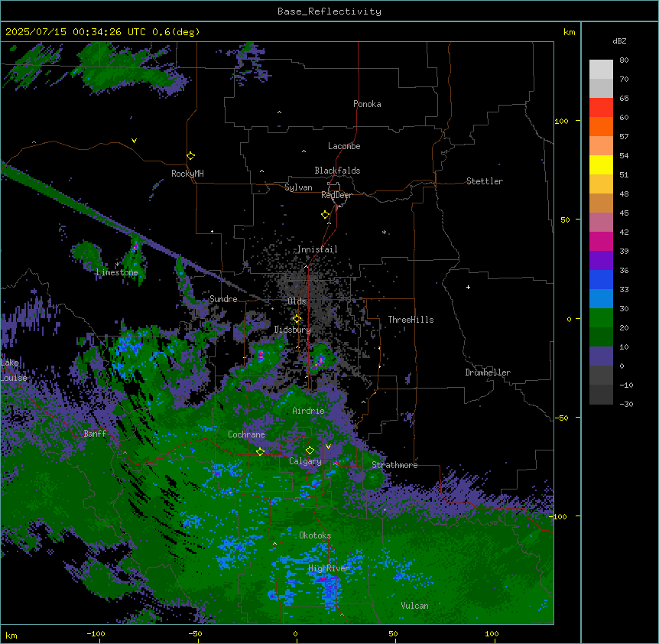Click the Sylvan town label
Screen dimensions: 659x644
coord(298,187)
